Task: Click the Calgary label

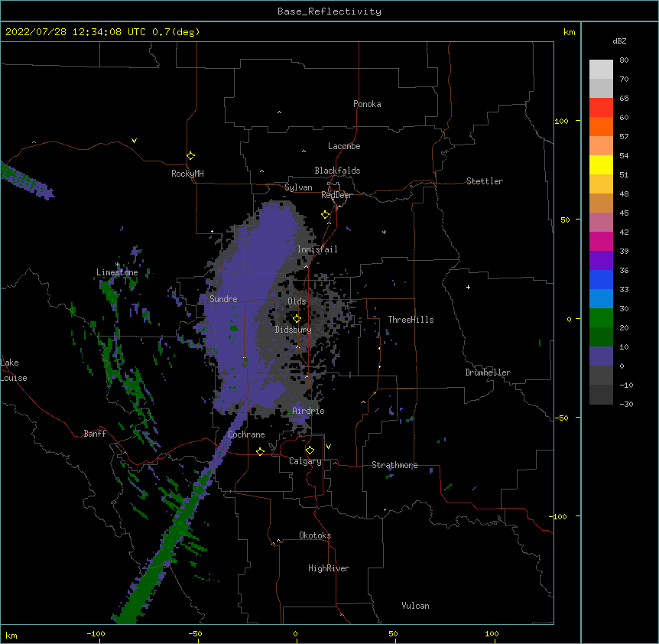Action: click(305, 461)
